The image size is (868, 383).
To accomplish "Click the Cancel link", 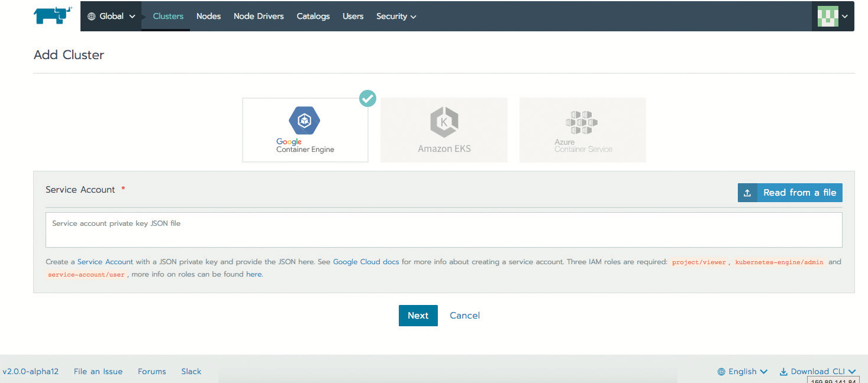I will (x=464, y=316).
